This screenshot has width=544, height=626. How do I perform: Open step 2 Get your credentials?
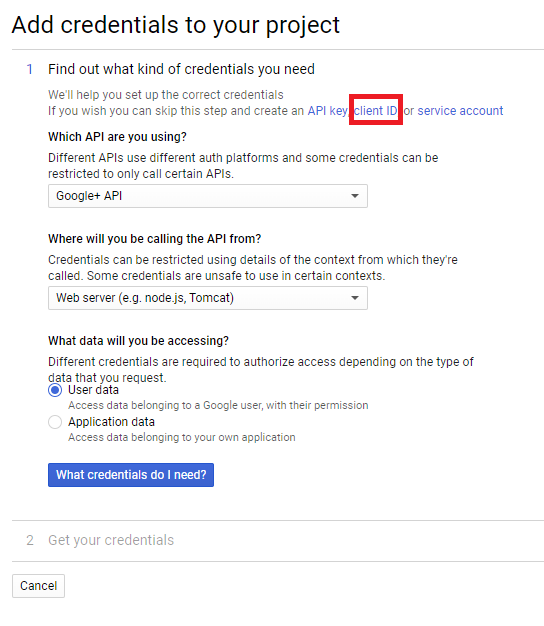(x=111, y=540)
